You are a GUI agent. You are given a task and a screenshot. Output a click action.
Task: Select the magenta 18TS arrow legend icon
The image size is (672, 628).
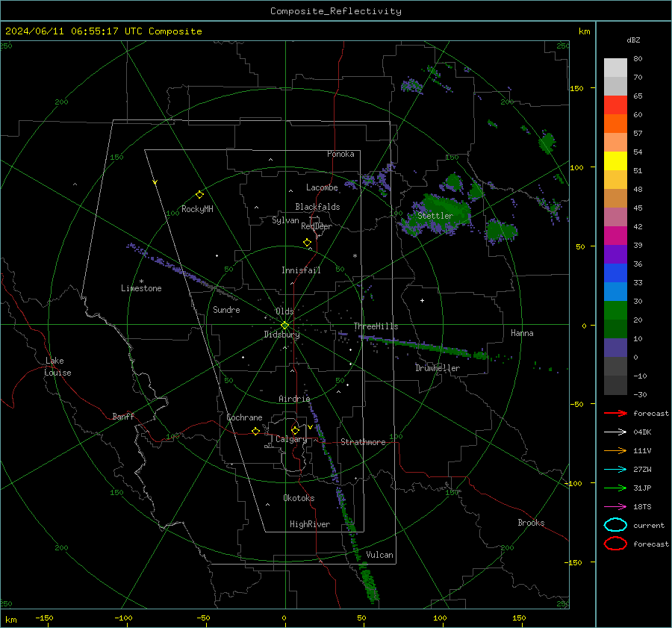pos(615,507)
